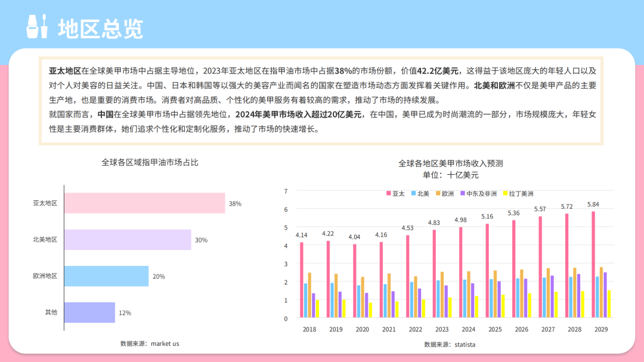The height and width of the screenshot is (362, 644).
Task: Click the 2029 x-axis label
Action: click(x=601, y=330)
